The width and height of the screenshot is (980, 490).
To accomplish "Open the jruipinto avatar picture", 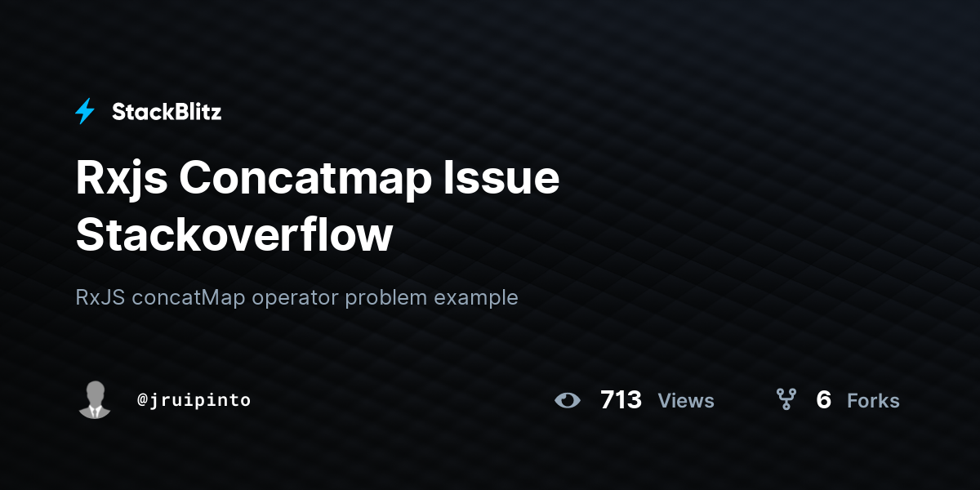I will [x=95, y=399].
